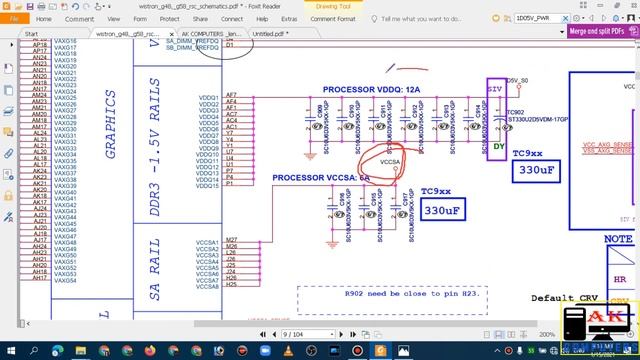Screen dimensions: 640x360
Task: Open the Comments panel icon
Action: pos(8,132)
